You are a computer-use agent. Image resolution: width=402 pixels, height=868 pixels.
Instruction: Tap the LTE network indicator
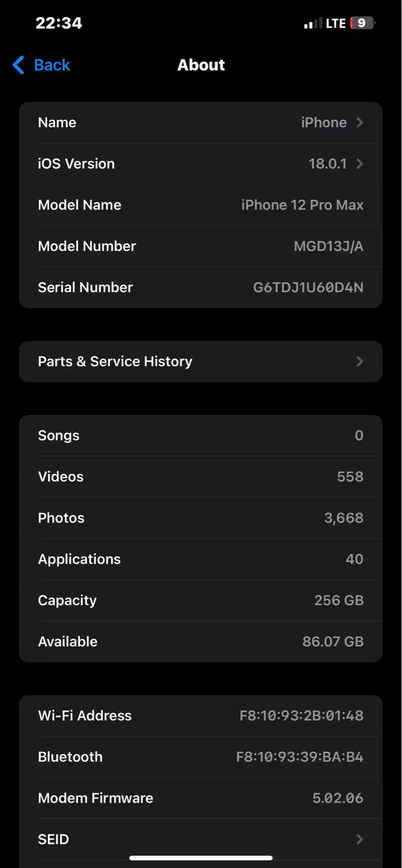click(x=336, y=23)
